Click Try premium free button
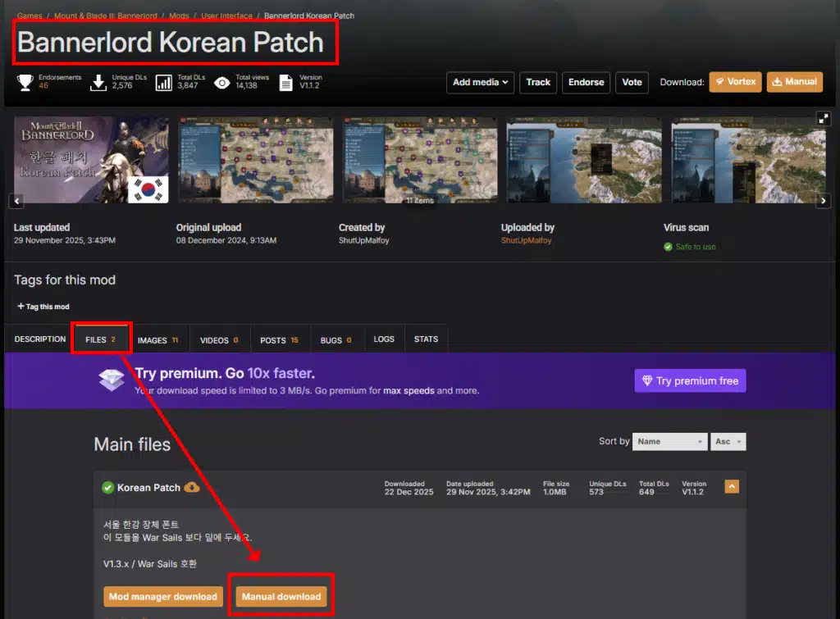840x619 pixels. 691,380
